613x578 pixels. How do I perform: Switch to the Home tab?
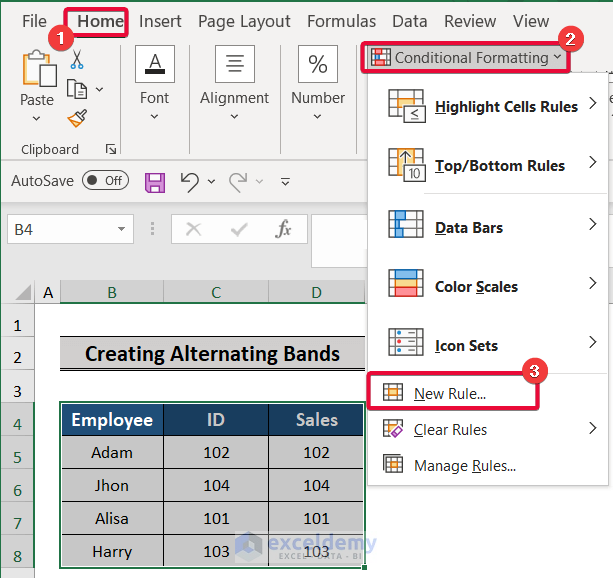100,21
